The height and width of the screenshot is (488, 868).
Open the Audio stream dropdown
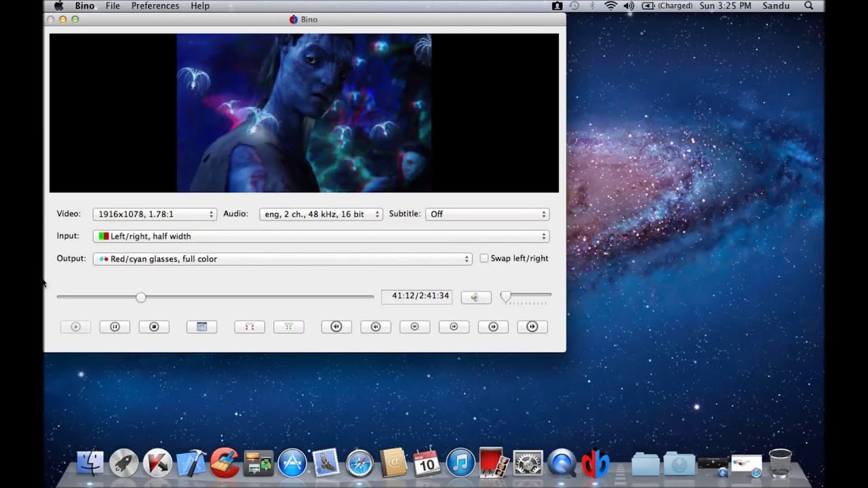coord(321,214)
